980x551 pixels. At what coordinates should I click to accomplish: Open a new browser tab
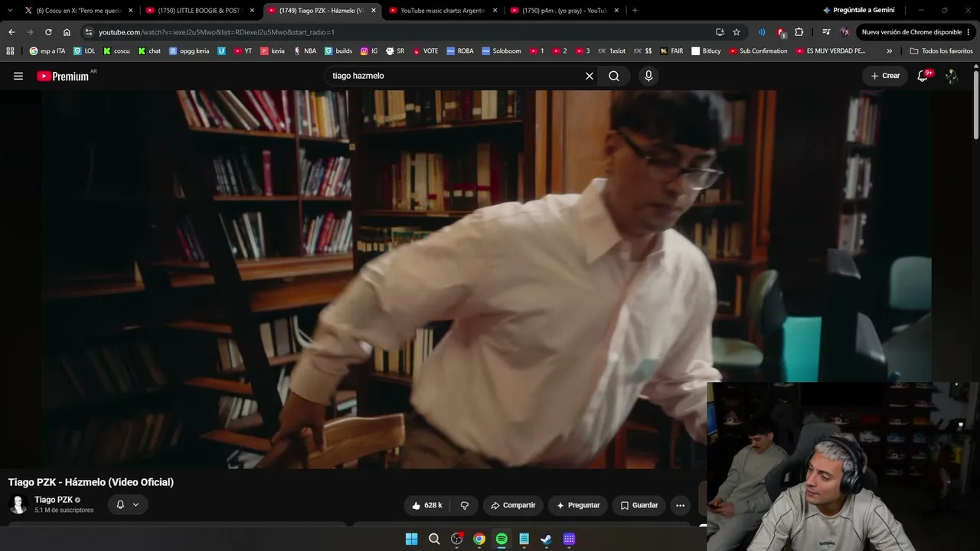pos(635,11)
